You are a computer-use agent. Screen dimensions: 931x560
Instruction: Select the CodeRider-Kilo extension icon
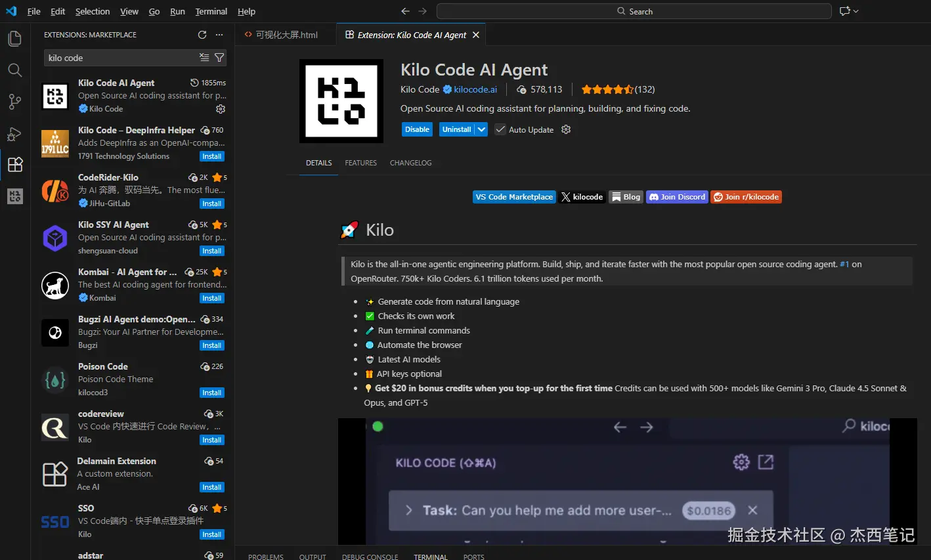(55, 191)
